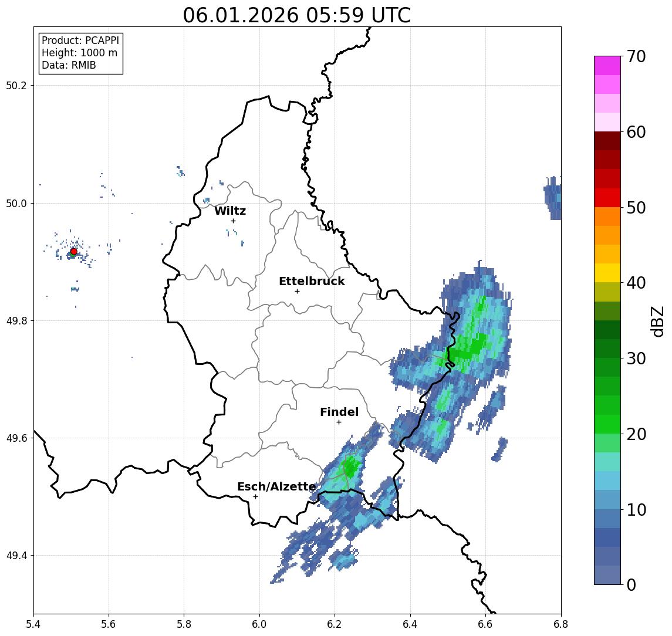Select the Ettelbruck city label
Image resolution: width=672 pixels, height=636 pixels.
312,281
